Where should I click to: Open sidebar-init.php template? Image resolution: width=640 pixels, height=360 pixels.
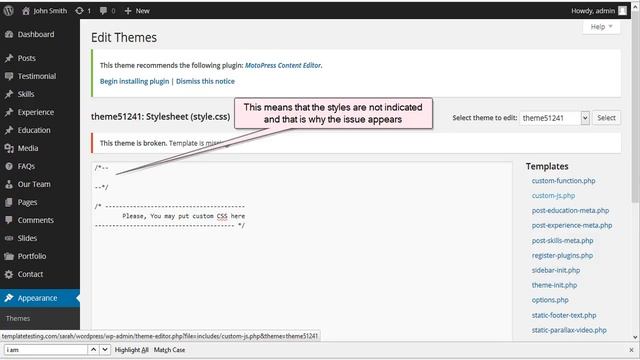click(556, 270)
